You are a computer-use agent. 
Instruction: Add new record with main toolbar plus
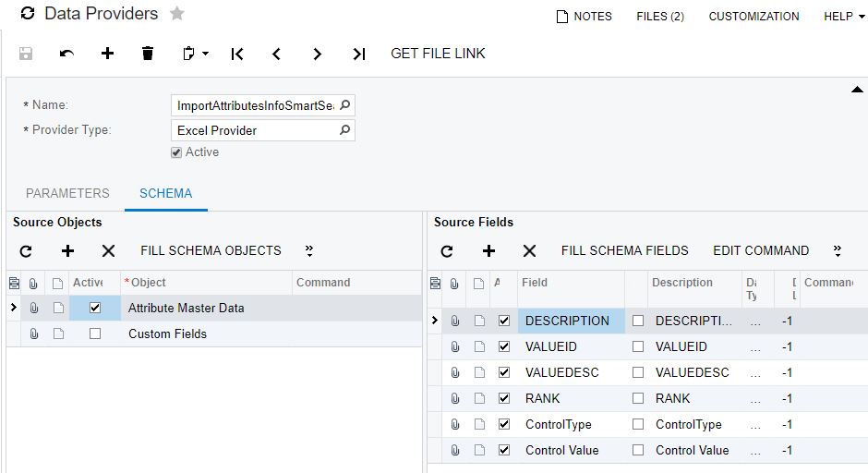pyautogui.click(x=107, y=54)
